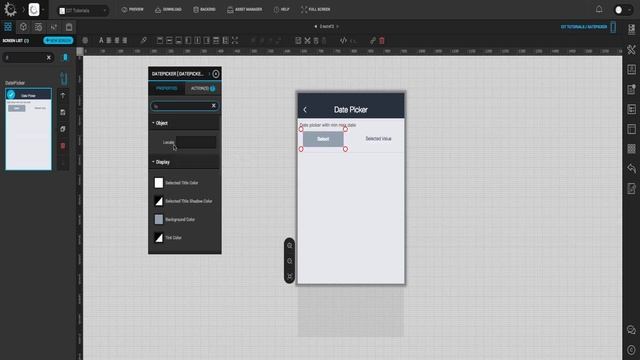Click the zoom out magnifier on canvas
The height and width of the screenshot is (360, 640).
(x=289, y=261)
